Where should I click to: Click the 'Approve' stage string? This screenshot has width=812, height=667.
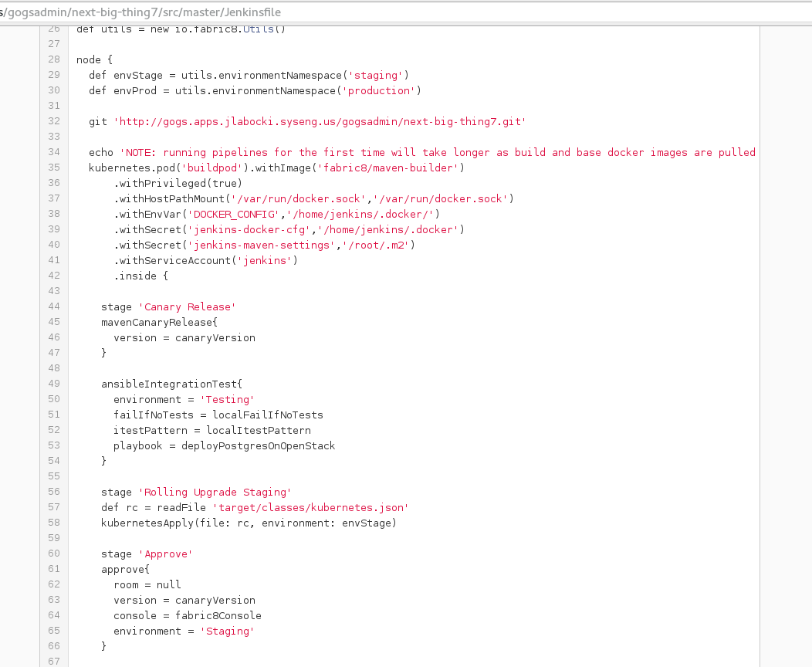tap(165, 554)
